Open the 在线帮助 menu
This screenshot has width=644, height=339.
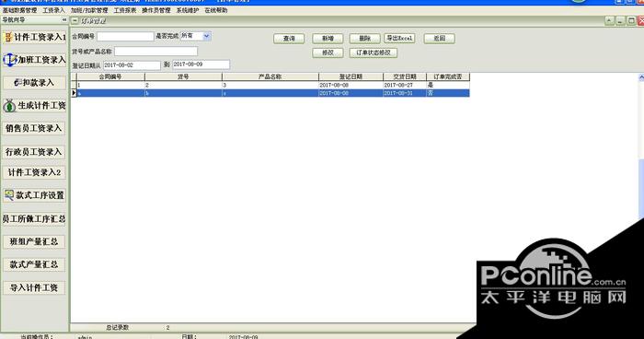(x=216, y=10)
